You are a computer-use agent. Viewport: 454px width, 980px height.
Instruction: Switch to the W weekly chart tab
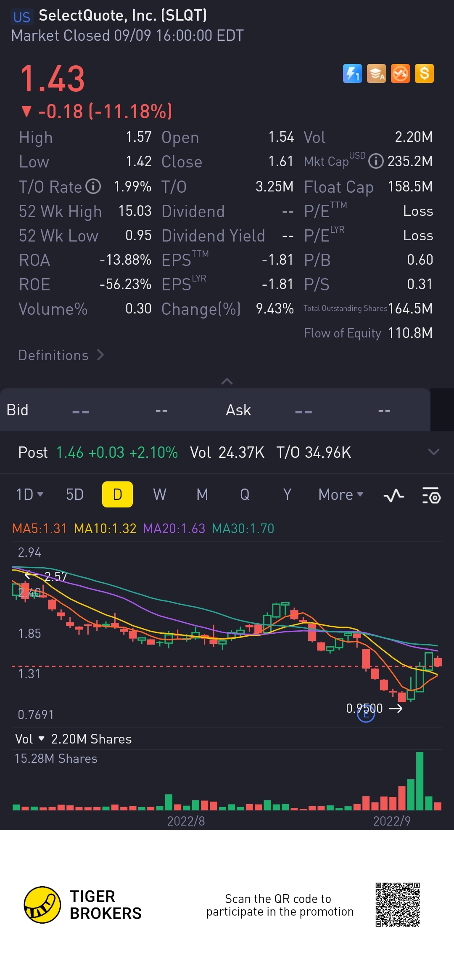click(160, 494)
